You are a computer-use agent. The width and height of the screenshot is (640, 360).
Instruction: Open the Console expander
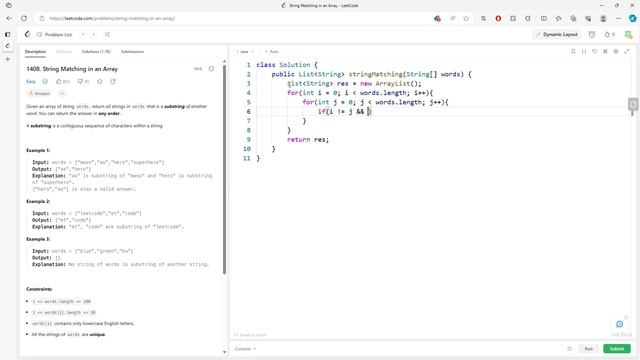[245, 349]
